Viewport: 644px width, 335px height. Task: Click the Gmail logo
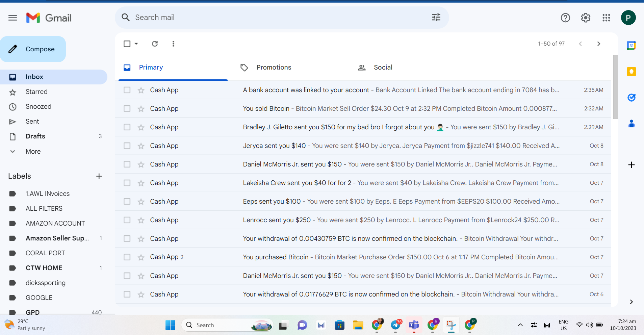click(49, 18)
